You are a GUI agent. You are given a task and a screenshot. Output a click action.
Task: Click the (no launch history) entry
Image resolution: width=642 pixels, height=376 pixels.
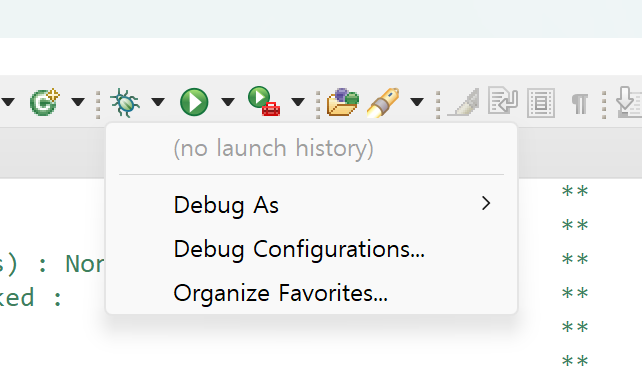[x=311, y=148]
